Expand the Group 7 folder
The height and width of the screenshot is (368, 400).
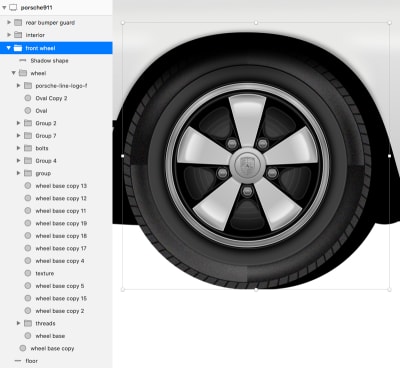(18, 135)
